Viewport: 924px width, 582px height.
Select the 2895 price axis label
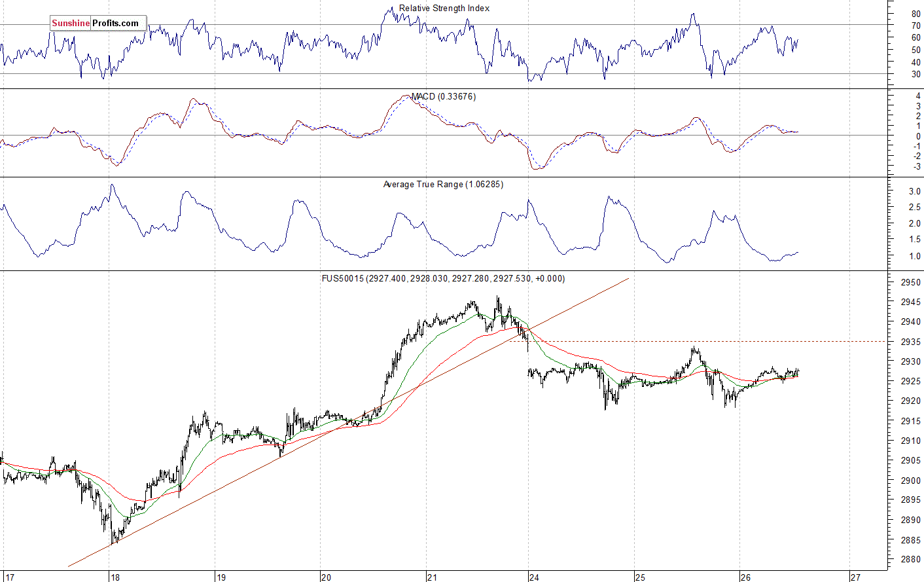pyautogui.click(x=911, y=500)
